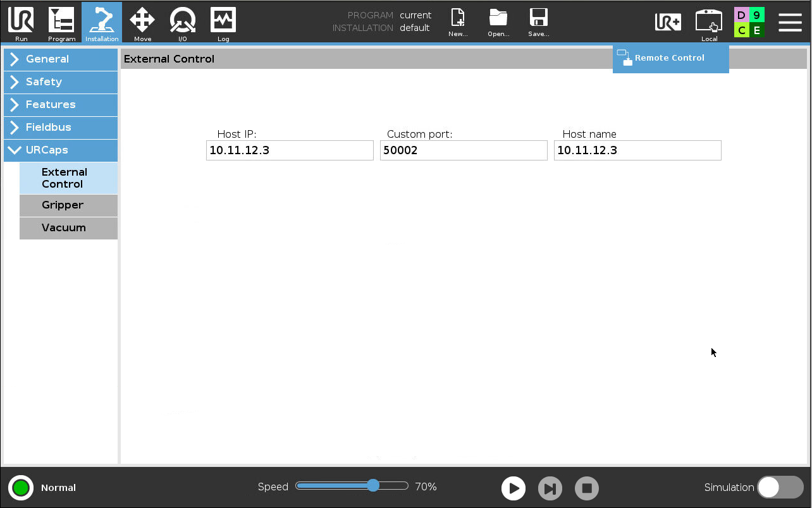Image resolution: width=812 pixels, height=508 pixels.
Task: Open the Run tab icon
Action: 21,21
